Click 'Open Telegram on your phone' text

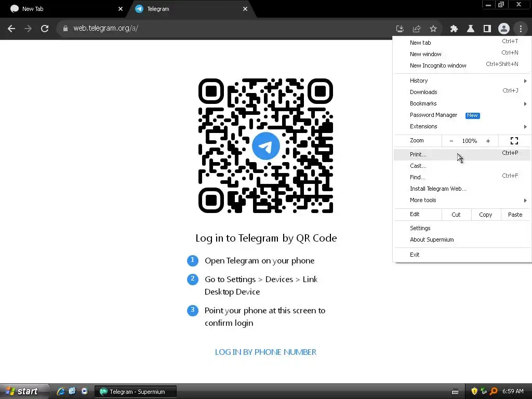pyautogui.click(x=260, y=261)
